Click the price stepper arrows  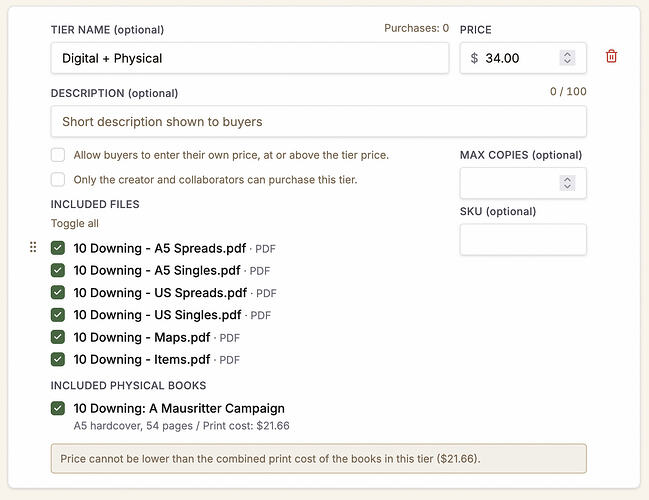point(567,58)
